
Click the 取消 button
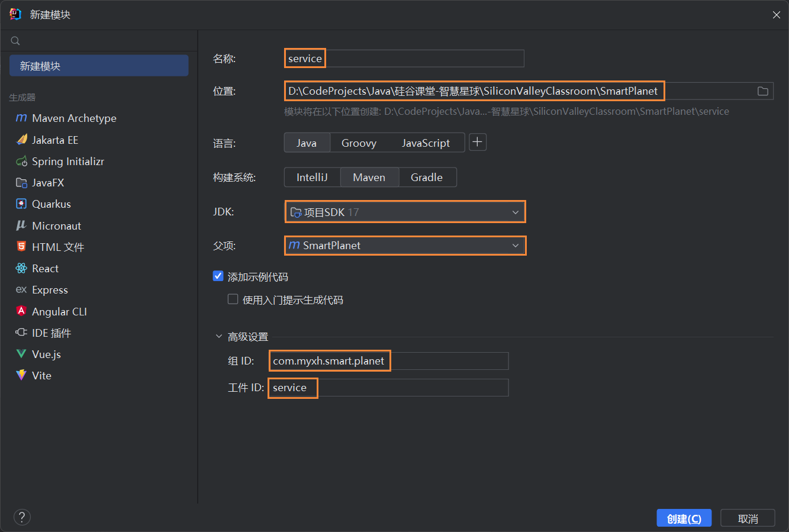(x=748, y=518)
